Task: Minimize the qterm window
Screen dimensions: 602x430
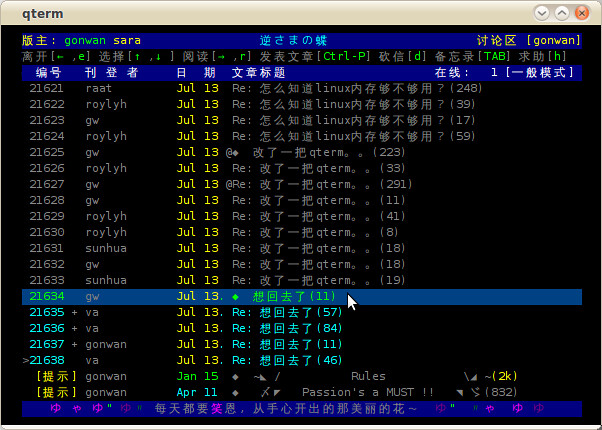Action: [542, 13]
